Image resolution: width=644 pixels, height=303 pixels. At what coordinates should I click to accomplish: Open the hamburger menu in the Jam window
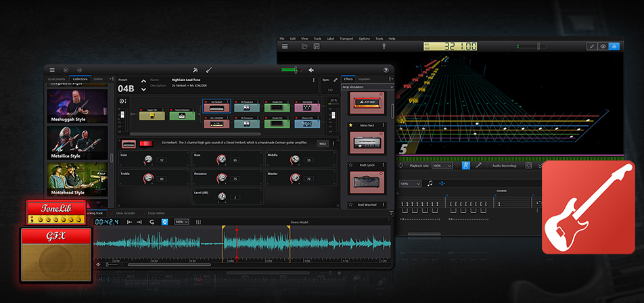coord(285,47)
